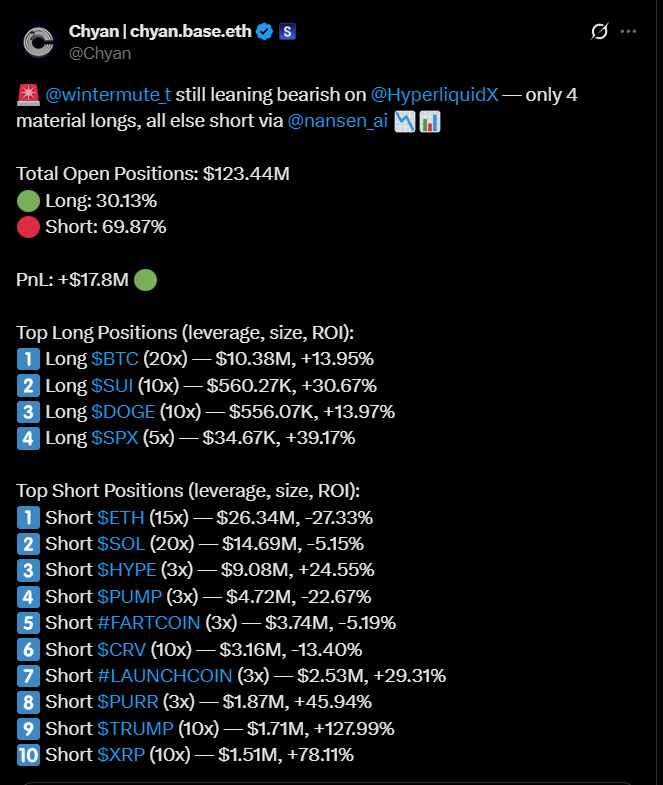The image size is (663, 785).
Task: Open the three-dot more options menu
Action: pos(628,32)
